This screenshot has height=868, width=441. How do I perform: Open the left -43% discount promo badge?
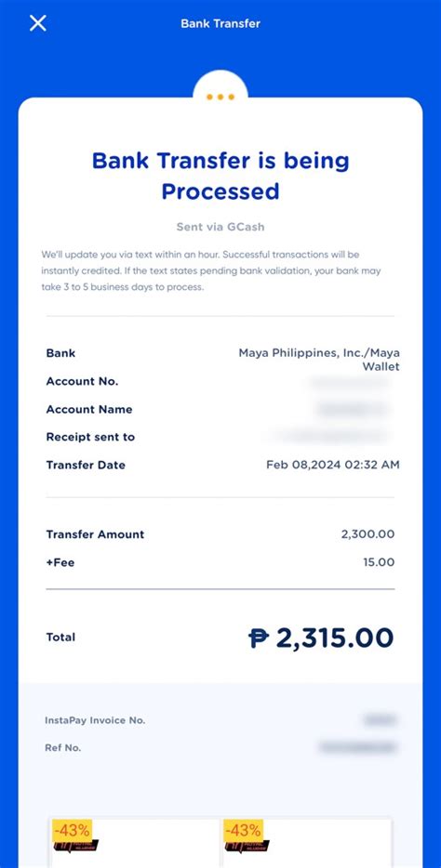72,830
